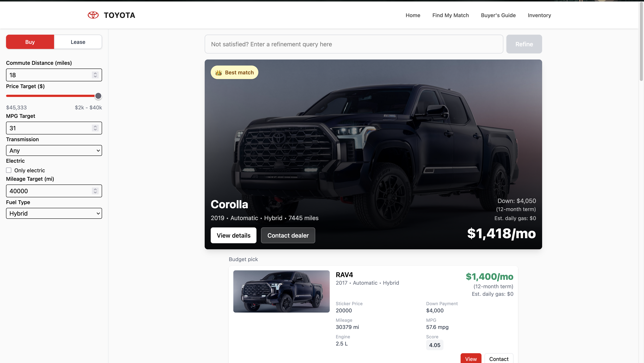Screen dimensions: 644x363
Task: Open the Transmission dropdown
Action: click(54, 150)
